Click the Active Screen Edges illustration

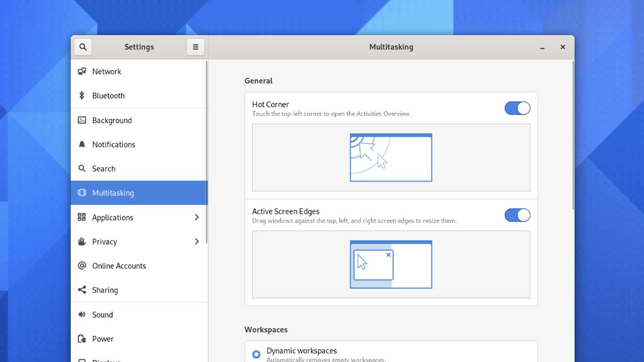click(391, 264)
